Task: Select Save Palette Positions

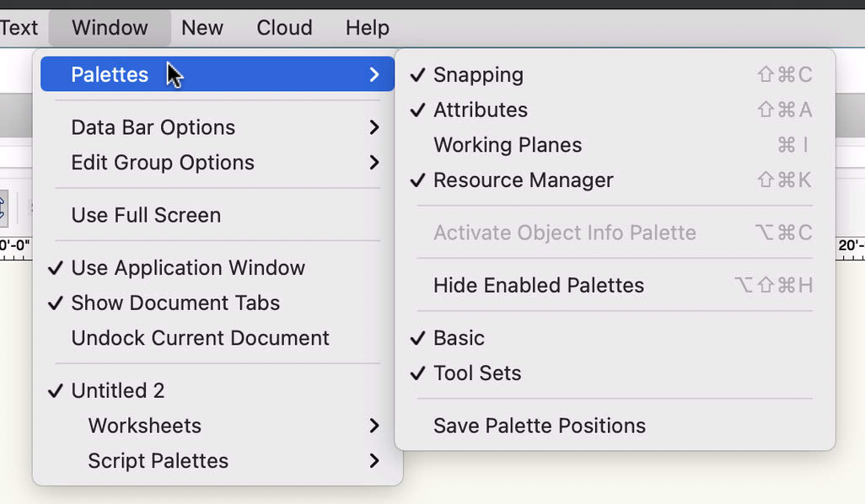Action: (539, 426)
